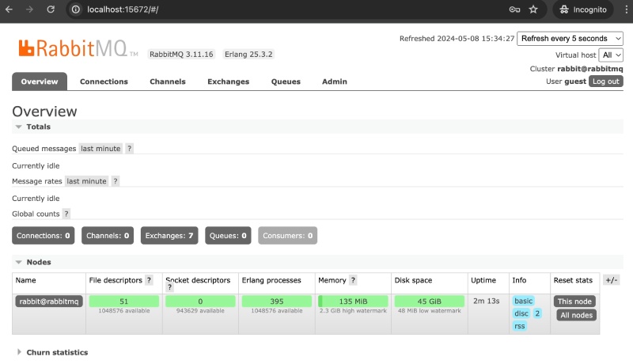The width and height of the screenshot is (633, 364).
Task: Switch to the Channels tab
Action: click(x=168, y=82)
